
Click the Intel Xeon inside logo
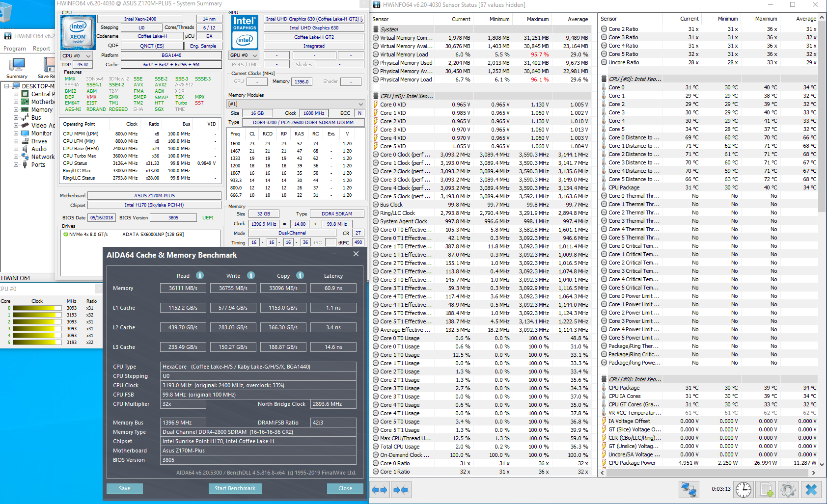pyautogui.click(x=78, y=32)
